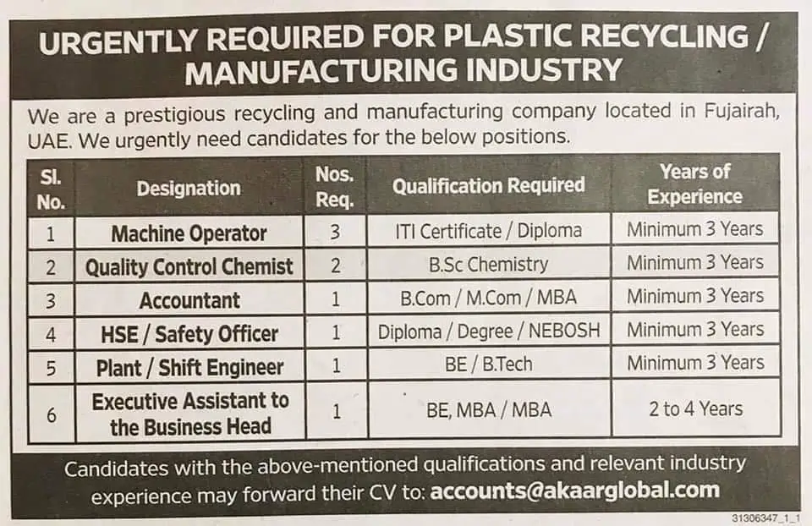Click the 'Qualification Required' column header
The image size is (812, 526).
pos(488,185)
